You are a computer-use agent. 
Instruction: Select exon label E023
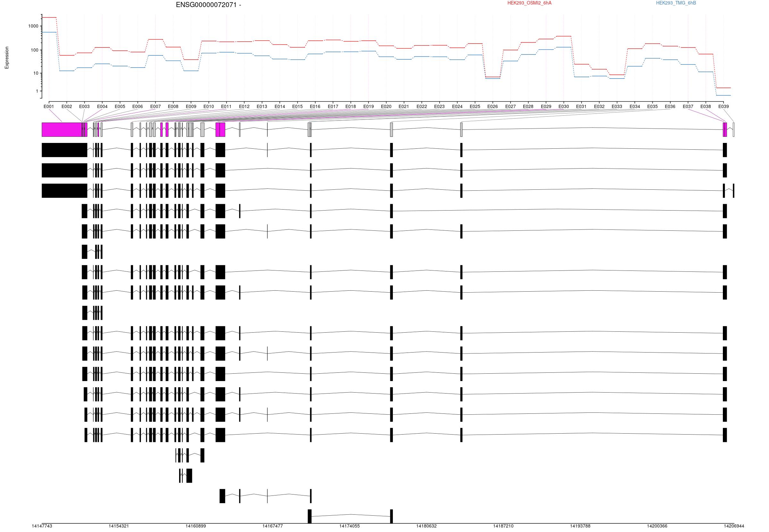440,107
